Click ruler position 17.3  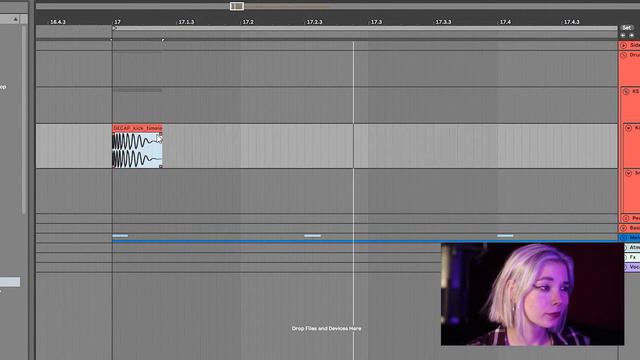click(376, 22)
